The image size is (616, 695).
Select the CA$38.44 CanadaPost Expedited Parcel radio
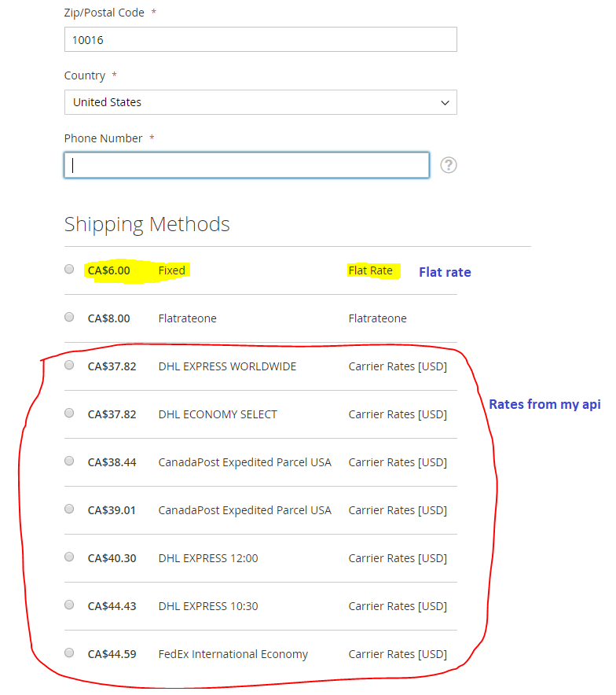pyautogui.click(x=69, y=461)
